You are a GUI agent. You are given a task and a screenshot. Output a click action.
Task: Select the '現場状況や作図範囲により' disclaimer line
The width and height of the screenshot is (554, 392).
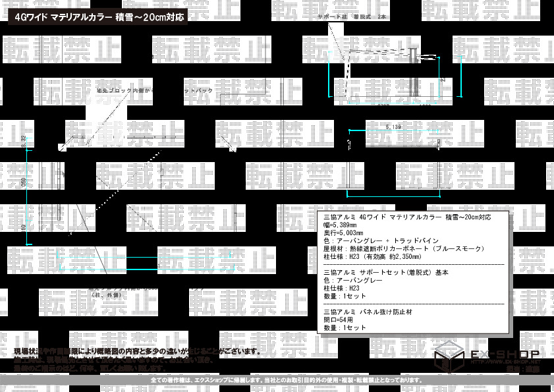click(x=138, y=352)
